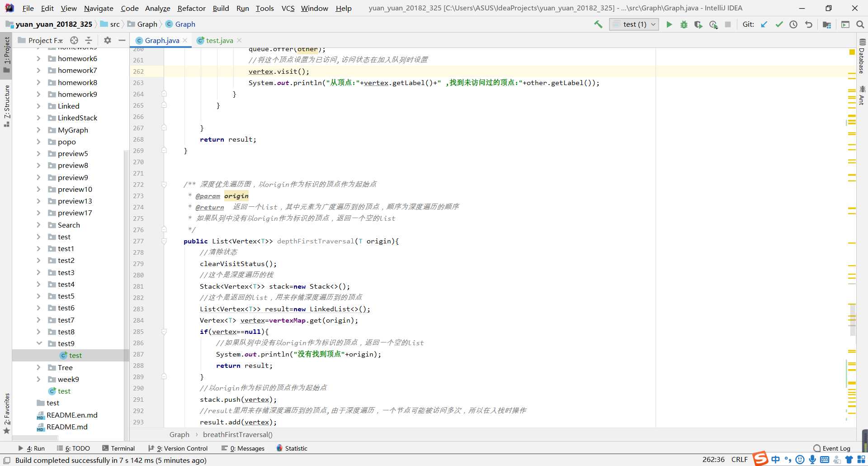Screen dimensions: 868x466
Task: Click the Build project hammer icon
Action: pyautogui.click(x=598, y=24)
